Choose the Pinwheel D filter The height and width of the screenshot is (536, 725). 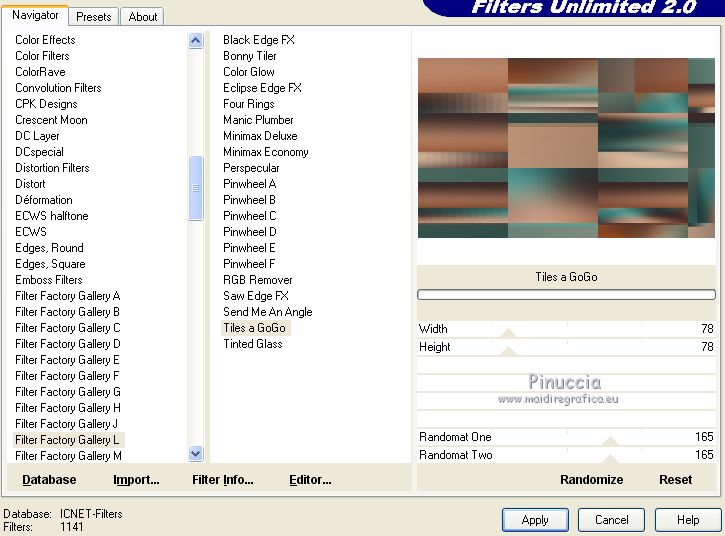pyautogui.click(x=250, y=232)
